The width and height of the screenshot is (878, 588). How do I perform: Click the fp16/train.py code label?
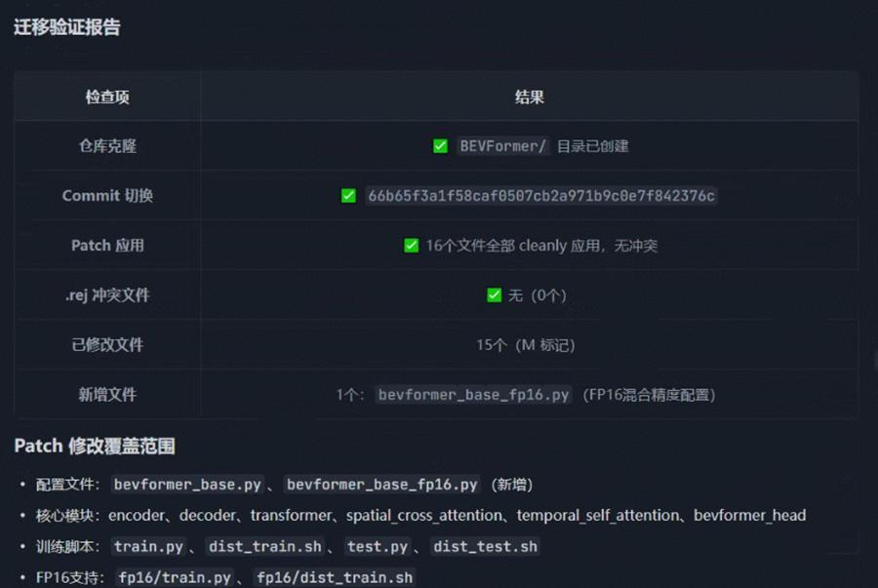(175, 577)
